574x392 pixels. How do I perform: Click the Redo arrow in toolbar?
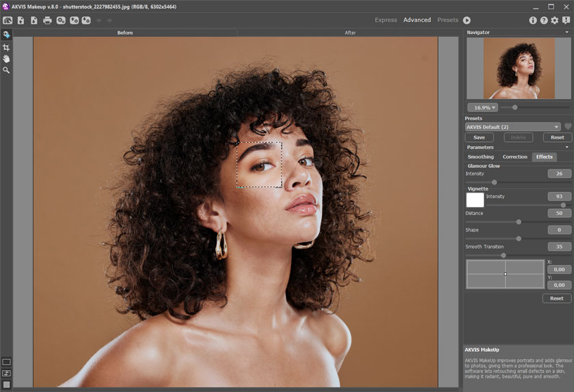tap(109, 20)
